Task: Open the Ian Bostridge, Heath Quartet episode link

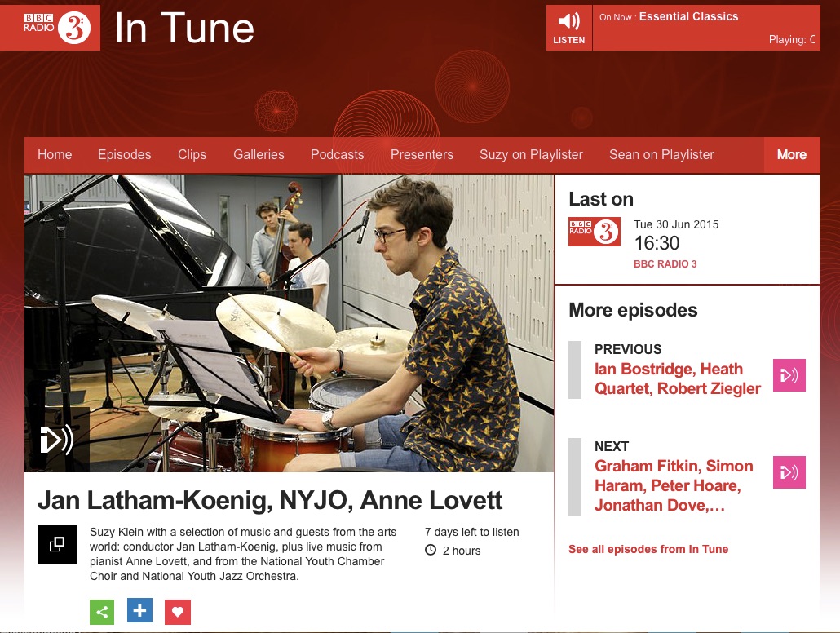Action: tap(677, 379)
